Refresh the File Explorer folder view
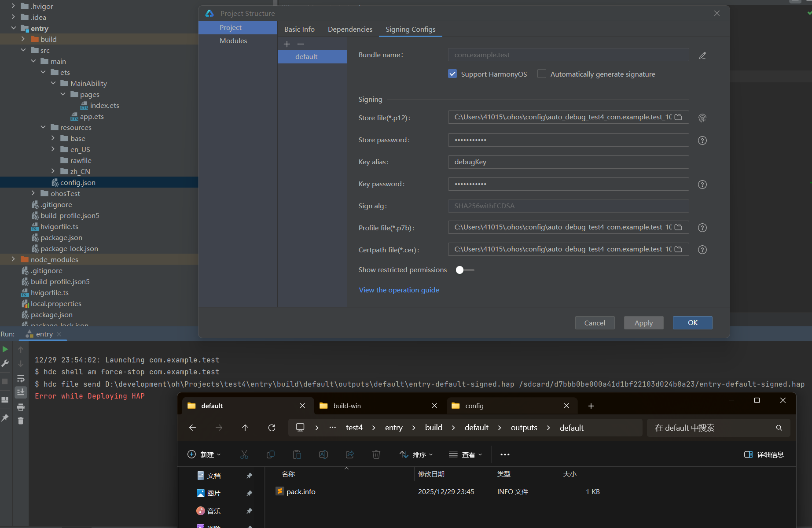 [272, 428]
